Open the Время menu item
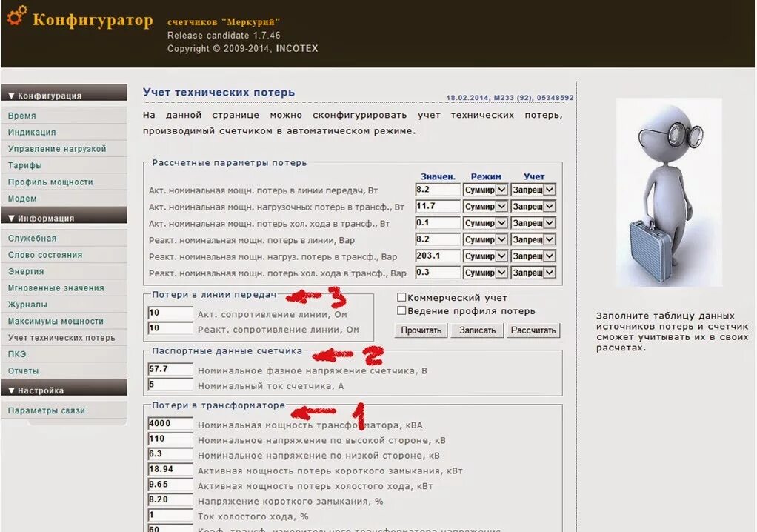 (64, 116)
